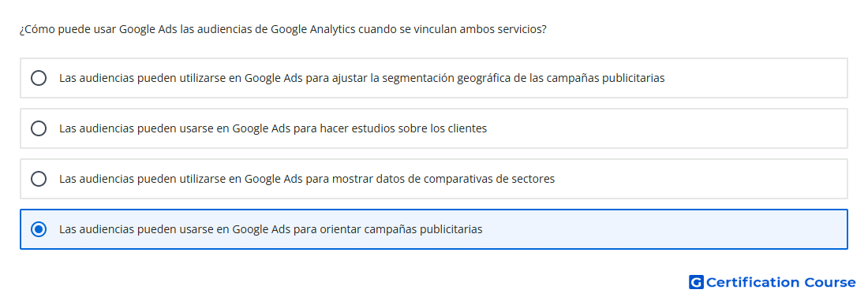Select the radio button for geographic segmentation answer
868x297 pixels.
click(39, 78)
